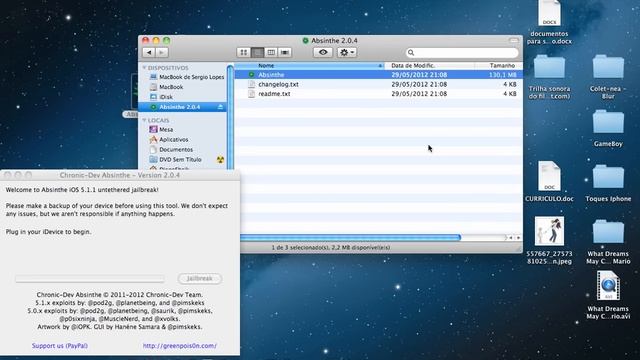Viewport: 640px width, 360px height.
Task: Select MacBook de Sergio Lopes in sidebar
Action: tap(187, 77)
